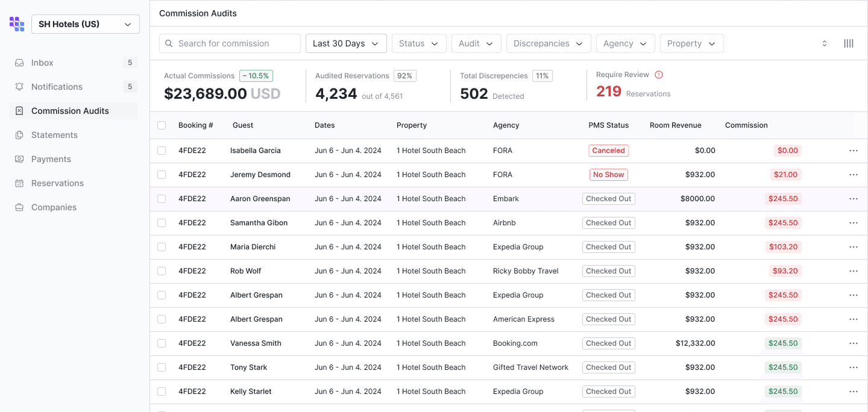Viewport: 868px width, 412px height.
Task: Select the Inbox envelope icon
Action: [x=19, y=63]
